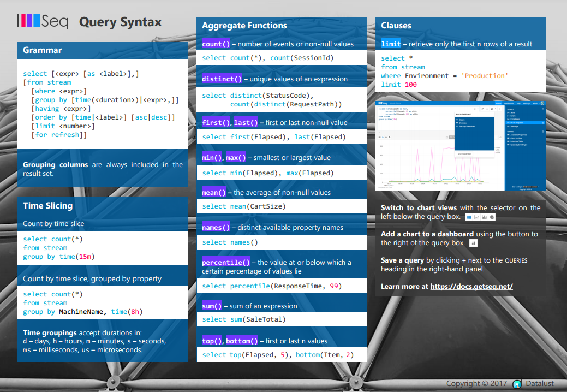
Task: Choose Overview in the Add to dashboard popup
Action: (x=463, y=123)
